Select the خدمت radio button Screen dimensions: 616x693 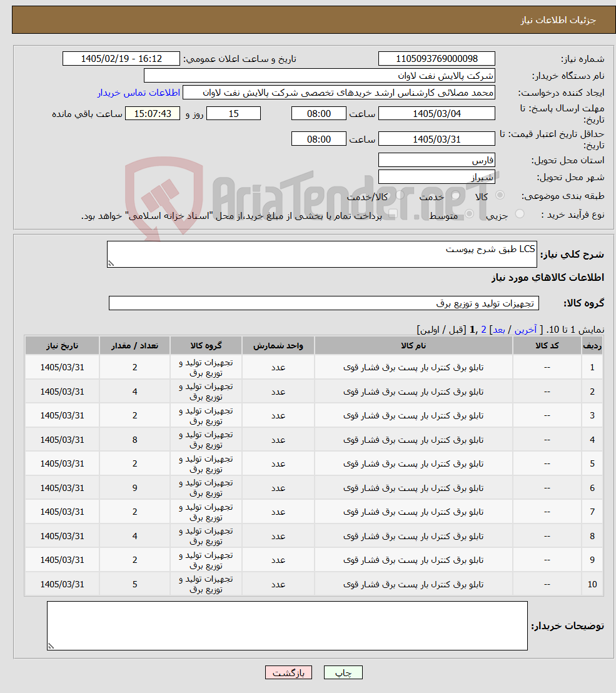[456, 195]
